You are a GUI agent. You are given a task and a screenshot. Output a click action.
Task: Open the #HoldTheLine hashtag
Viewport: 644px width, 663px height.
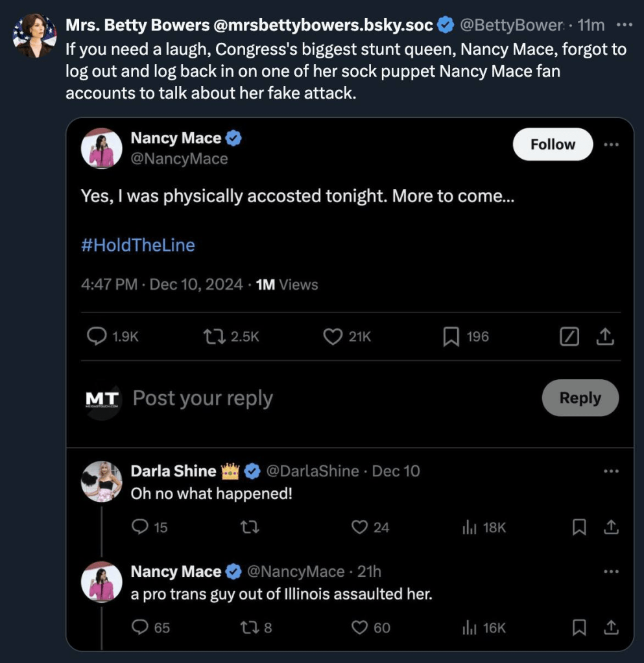(137, 245)
